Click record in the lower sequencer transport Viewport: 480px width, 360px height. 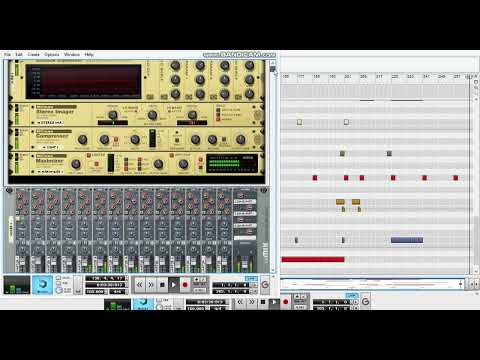pyautogui.click(x=285, y=302)
